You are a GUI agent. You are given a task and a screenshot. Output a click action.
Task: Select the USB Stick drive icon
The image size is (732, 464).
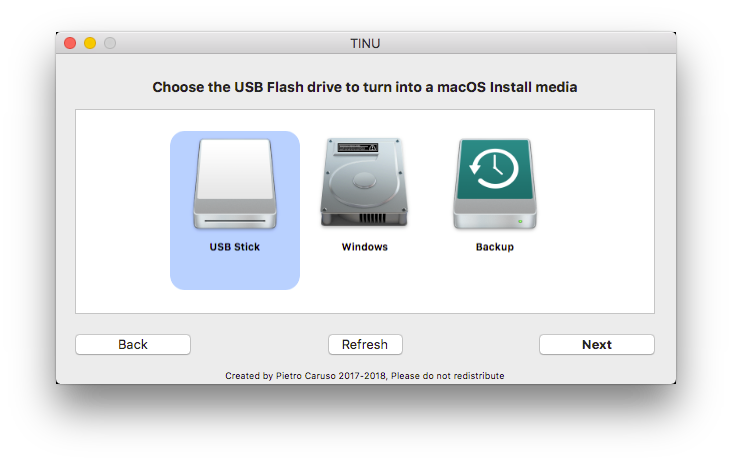(x=234, y=184)
